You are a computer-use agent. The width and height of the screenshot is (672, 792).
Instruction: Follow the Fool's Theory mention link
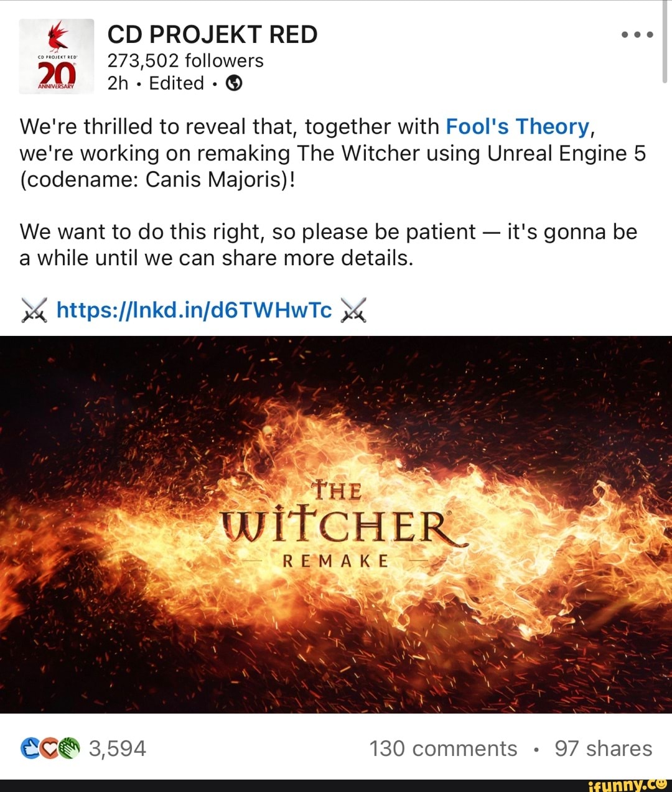(x=518, y=126)
